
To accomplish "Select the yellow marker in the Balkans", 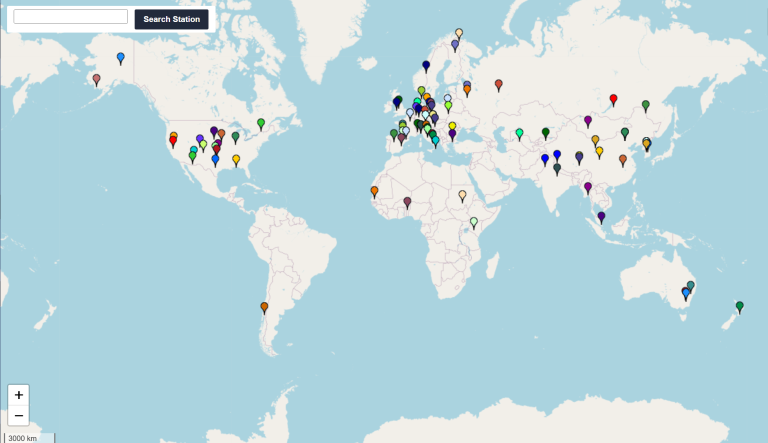I will (452, 126).
